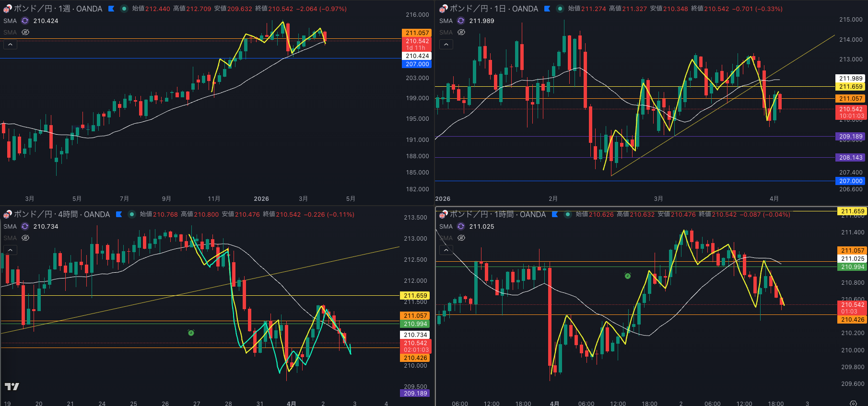The image size is (868, 406).
Task: Click the blue flag icon in the 1-hour chart header
Action: [555, 214]
